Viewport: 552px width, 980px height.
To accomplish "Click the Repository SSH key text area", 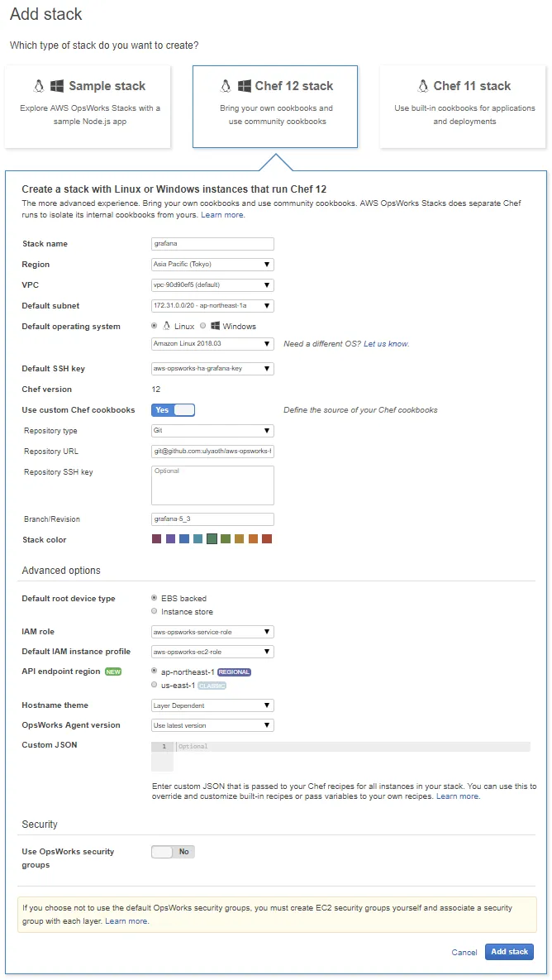I will coord(212,485).
